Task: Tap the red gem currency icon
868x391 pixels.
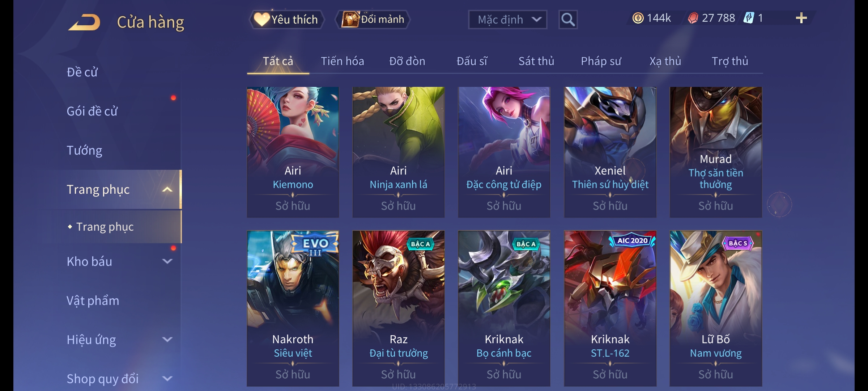Action: pos(693,18)
